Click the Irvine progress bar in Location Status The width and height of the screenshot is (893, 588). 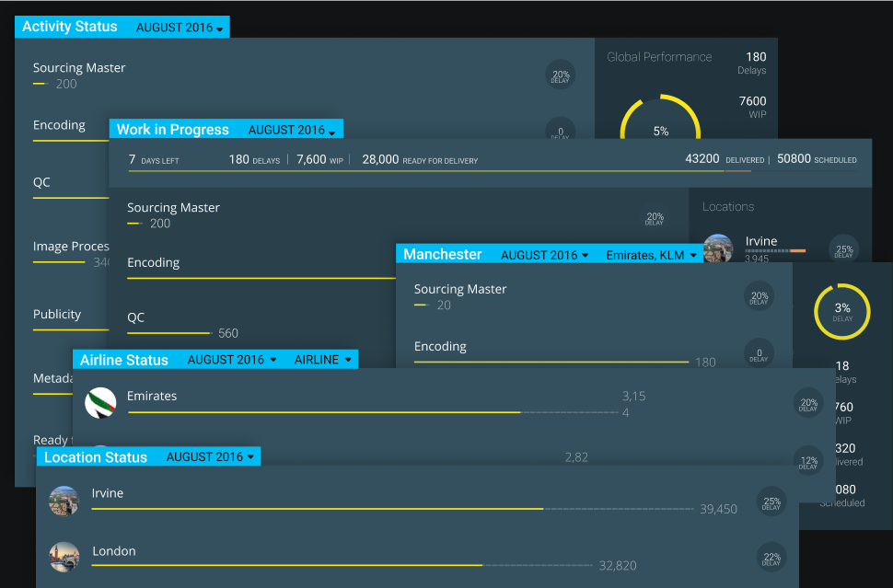click(318, 508)
